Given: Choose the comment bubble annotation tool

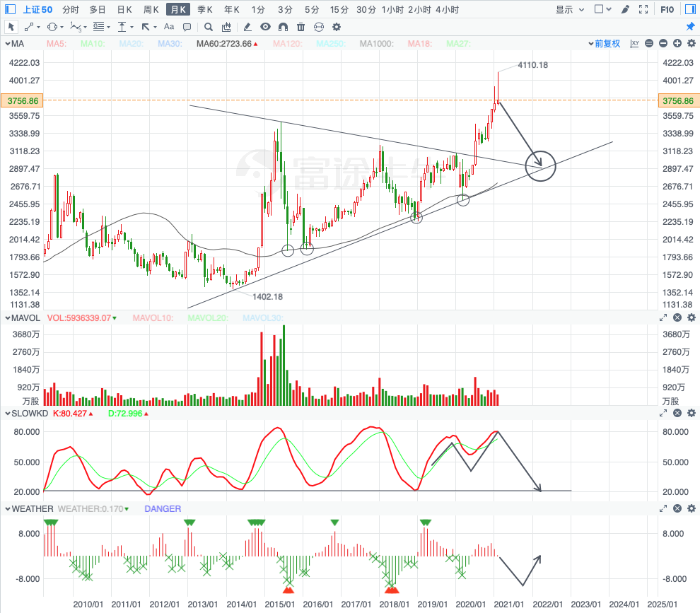Looking at the screenshot, I should [187, 28].
